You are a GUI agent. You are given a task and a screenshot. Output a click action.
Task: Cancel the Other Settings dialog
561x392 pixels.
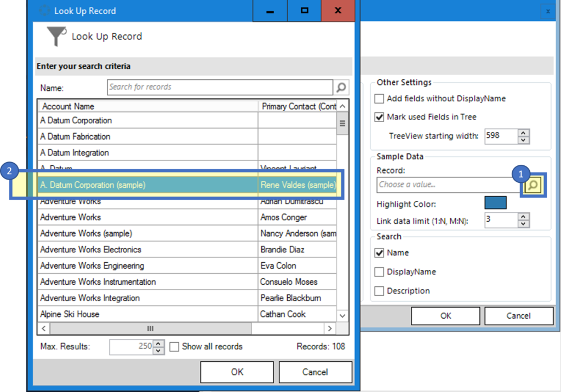pos(518,315)
